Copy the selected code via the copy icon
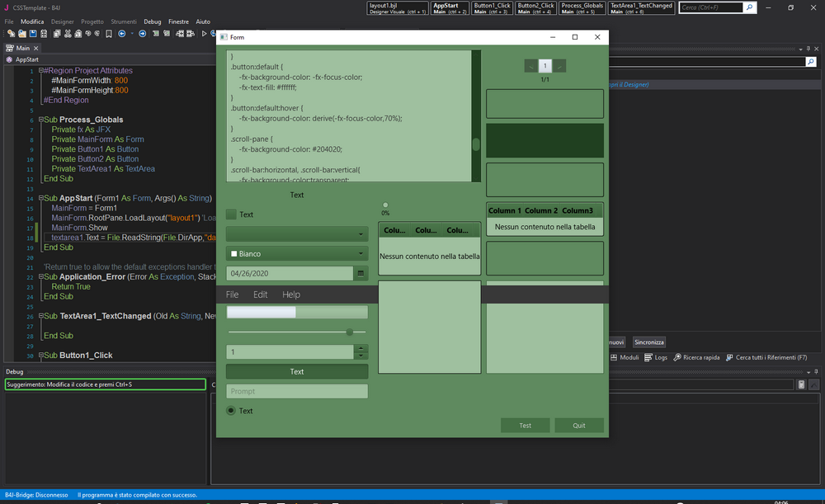 pos(56,34)
